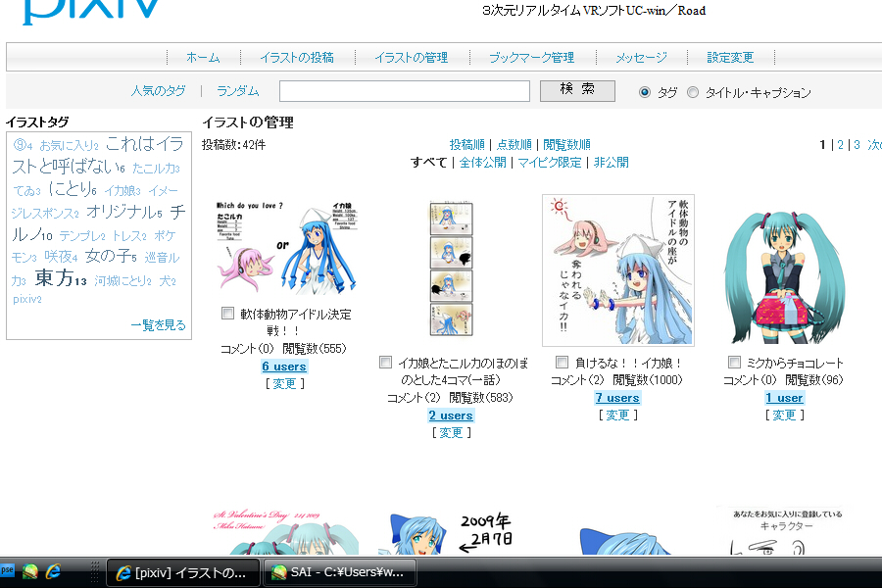This screenshot has height=588, width=882.
Task: Switch to the [pixiv] taskbar window
Action: 183,572
